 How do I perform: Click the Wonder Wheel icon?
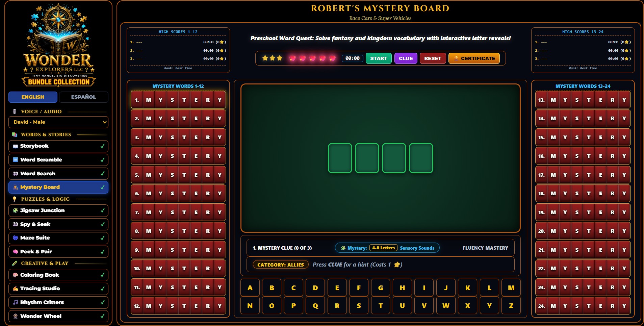(15, 316)
